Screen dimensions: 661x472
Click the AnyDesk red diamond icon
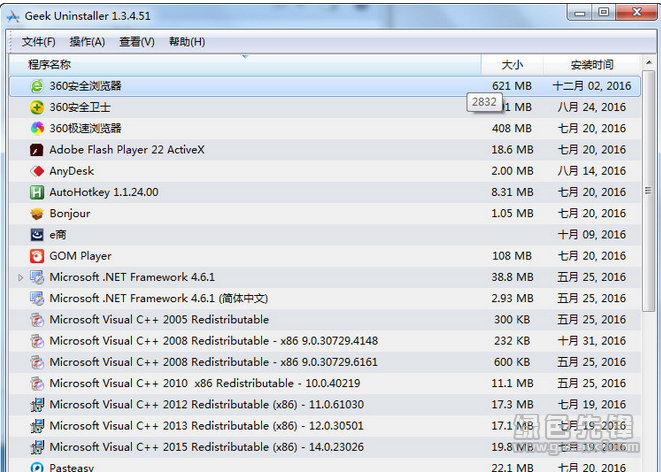pyautogui.click(x=37, y=171)
